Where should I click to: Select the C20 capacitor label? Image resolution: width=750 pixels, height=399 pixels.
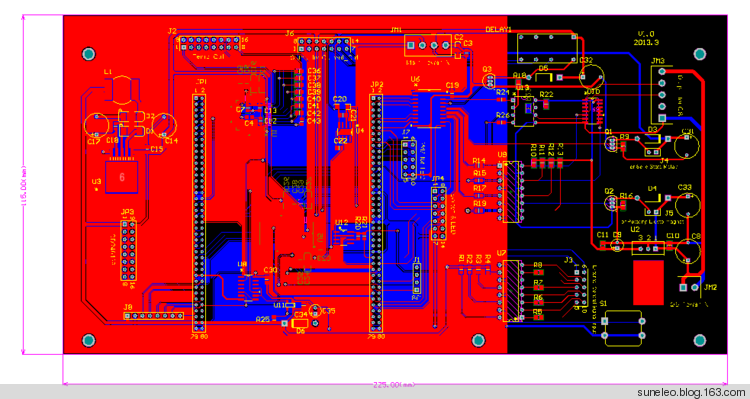click(339, 99)
